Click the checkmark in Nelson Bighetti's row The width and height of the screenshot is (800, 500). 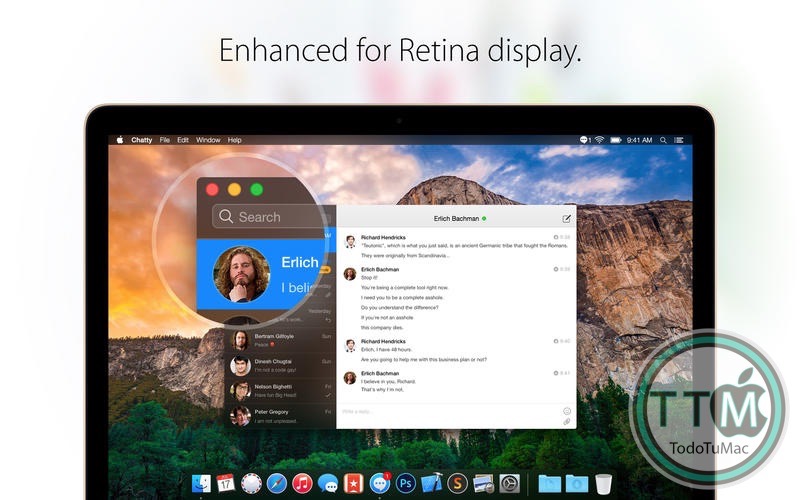click(328, 395)
